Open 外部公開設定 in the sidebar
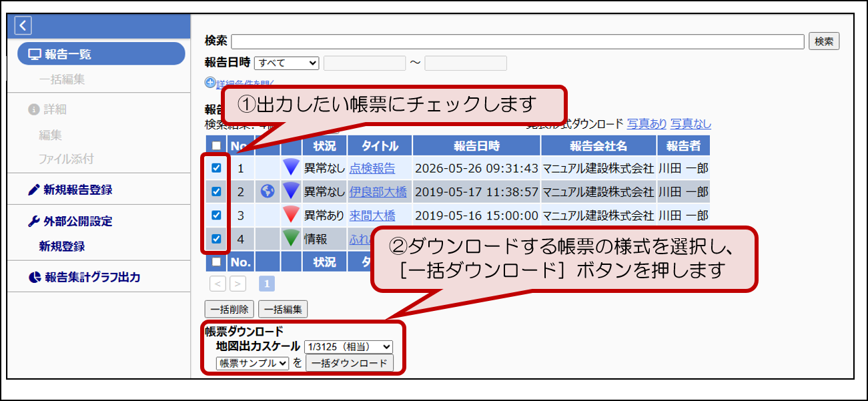 coord(78,222)
